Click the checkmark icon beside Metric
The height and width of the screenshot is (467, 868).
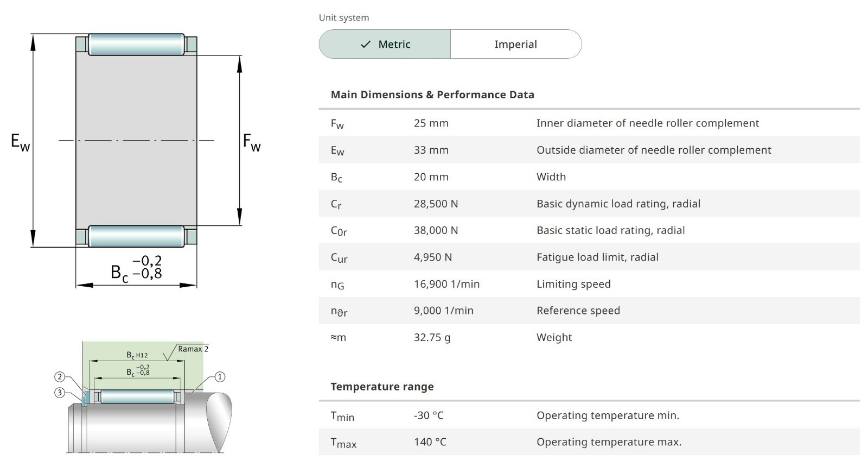(366, 44)
